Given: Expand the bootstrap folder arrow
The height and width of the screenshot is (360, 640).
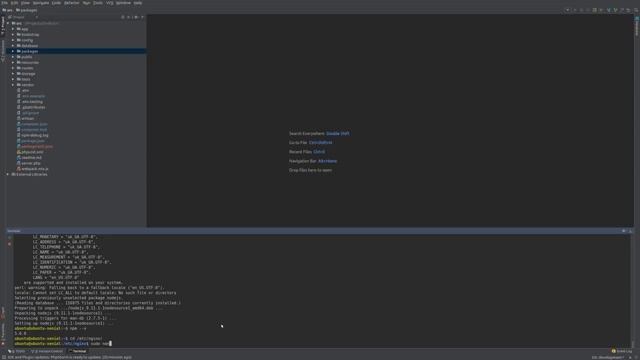Looking at the screenshot, I should coord(13,35).
